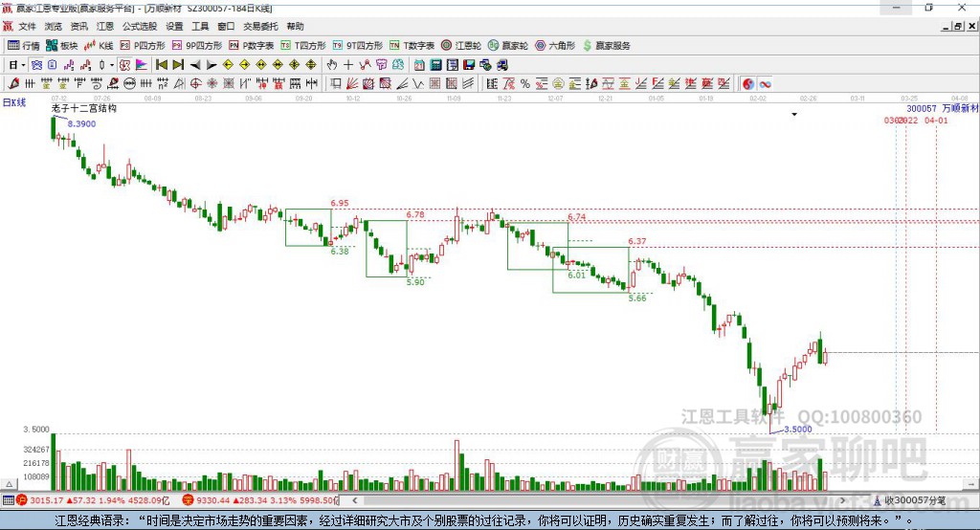
Task: Click the infinity loop icon
Action: (765, 84)
